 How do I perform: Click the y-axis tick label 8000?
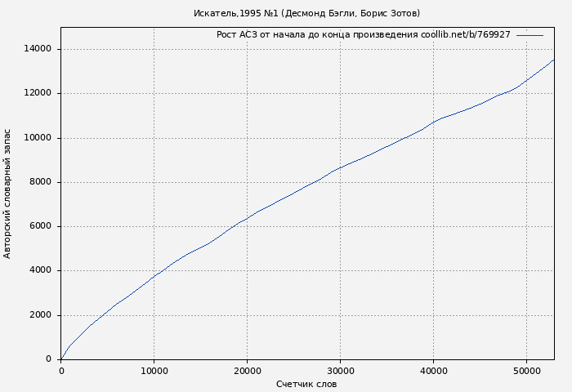click(x=40, y=182)
